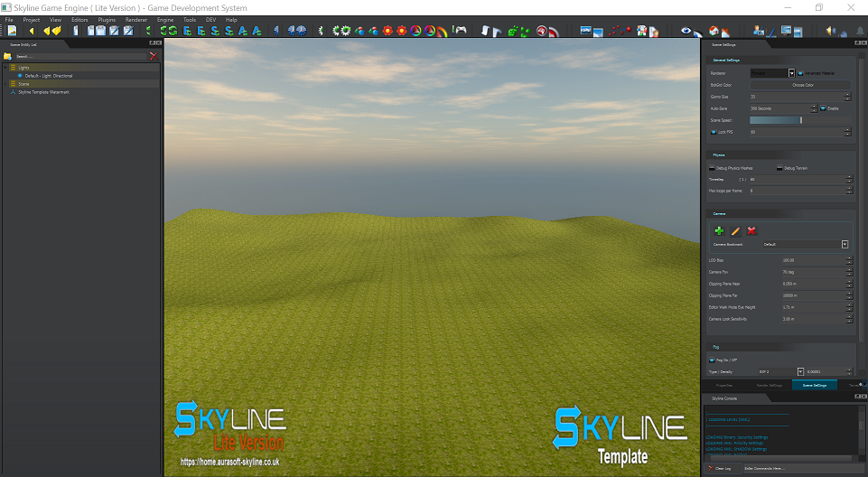
Task: Click the monitor screen toolbar icon
Action: 786,31
